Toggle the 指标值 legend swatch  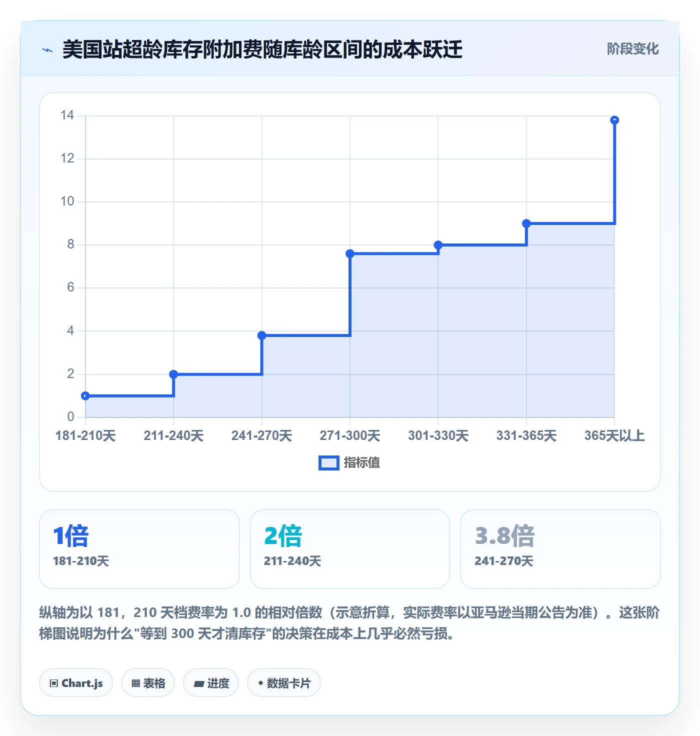(329, 463)
